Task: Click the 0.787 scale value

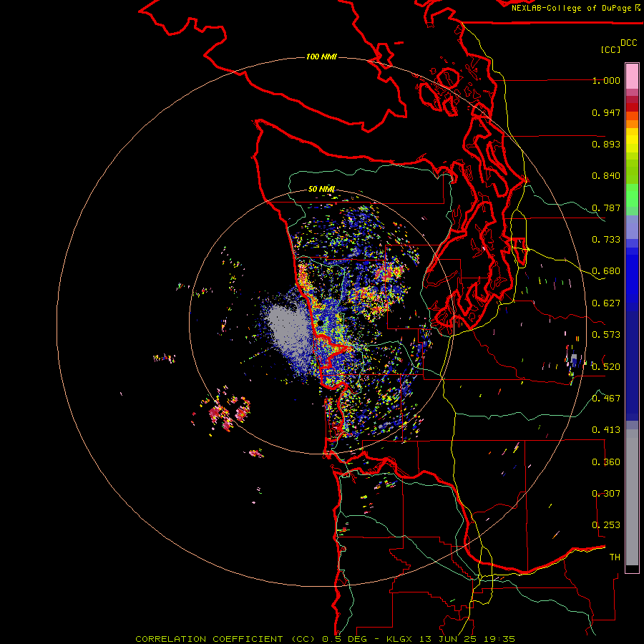Action: click(x=606, y=208)
